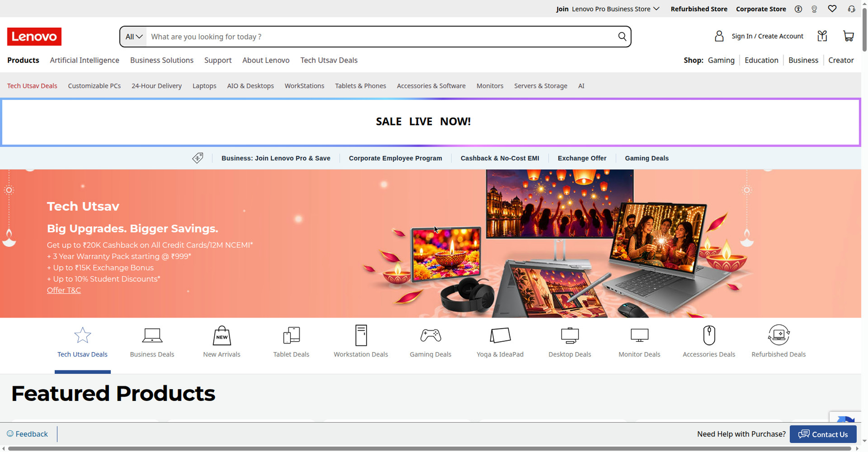Viewport: 868px width, 452px height.
Task: Expand Lenovo Pro Business Store dropdown
Action: coord(616,9)
